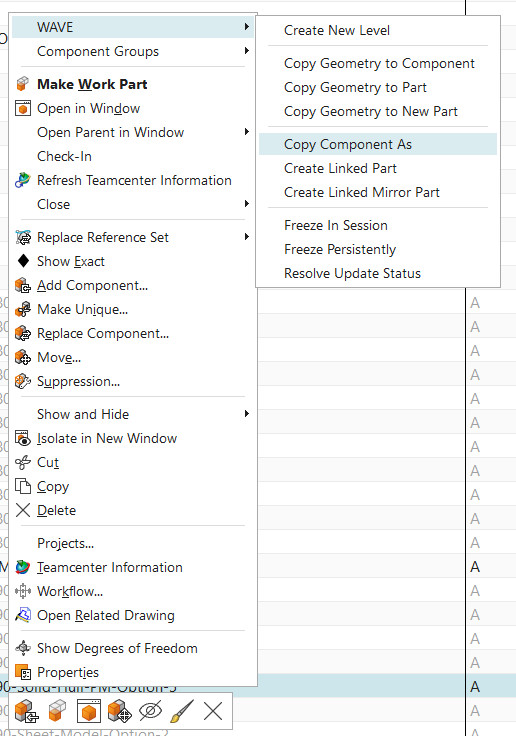Select the Show and Hide menu label
Viewport: 516px width, 736px height.
click(x=83, y=414)
